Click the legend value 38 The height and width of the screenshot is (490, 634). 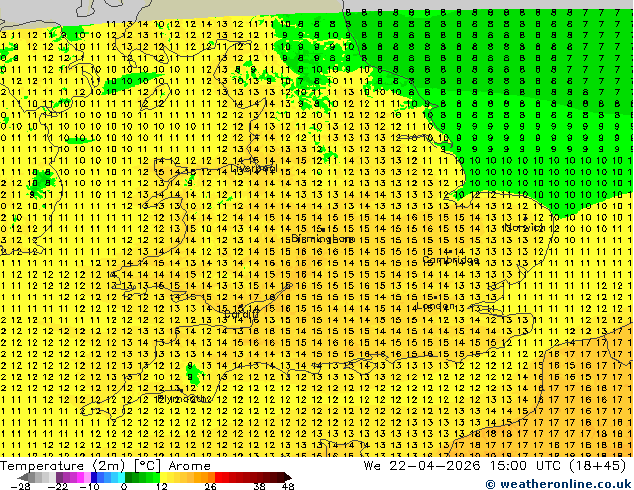click(x=260, y=486)
